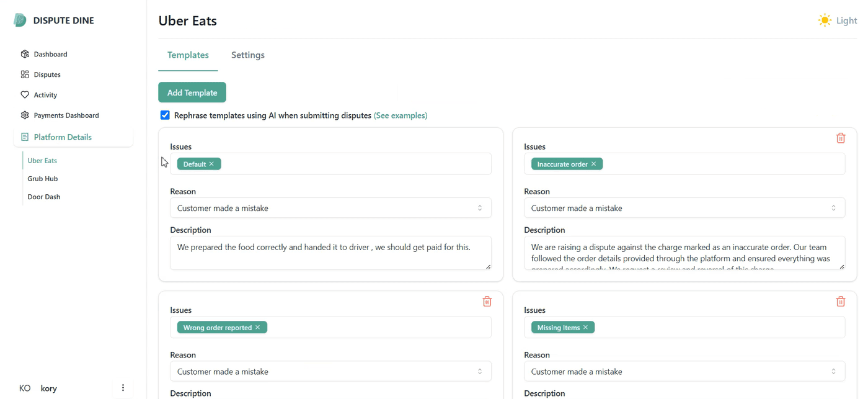Screen dimensions: 868x399
Task: Open the See examples link
Action: tap(401, 115)
